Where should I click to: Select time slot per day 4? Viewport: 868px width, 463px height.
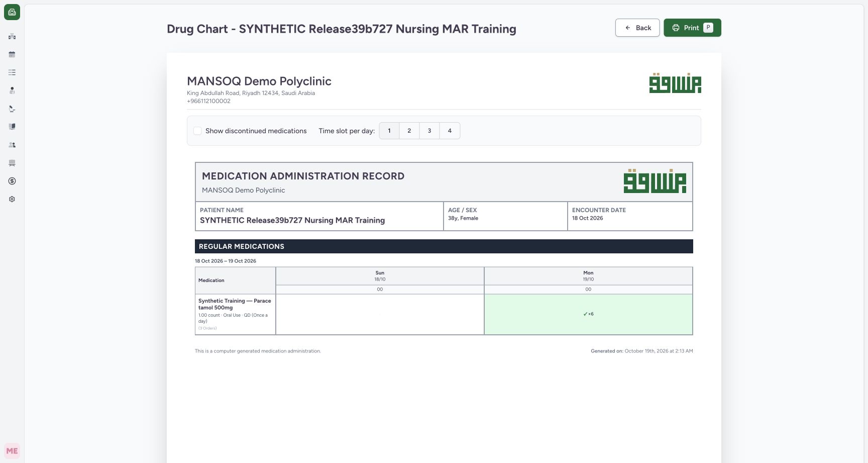coord(450,131)
